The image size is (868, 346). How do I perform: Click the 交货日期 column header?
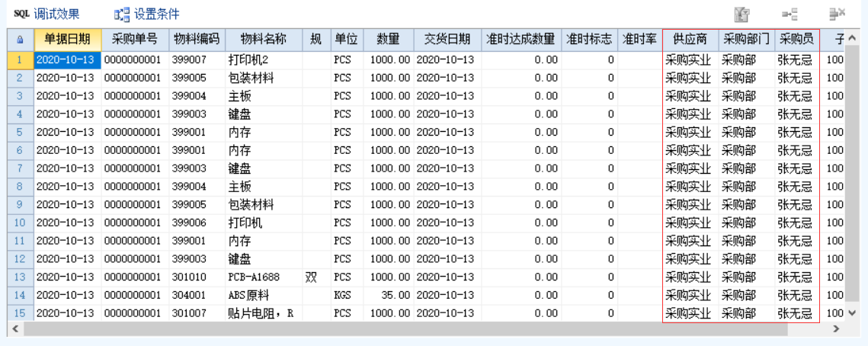click(x=447, y=40)
